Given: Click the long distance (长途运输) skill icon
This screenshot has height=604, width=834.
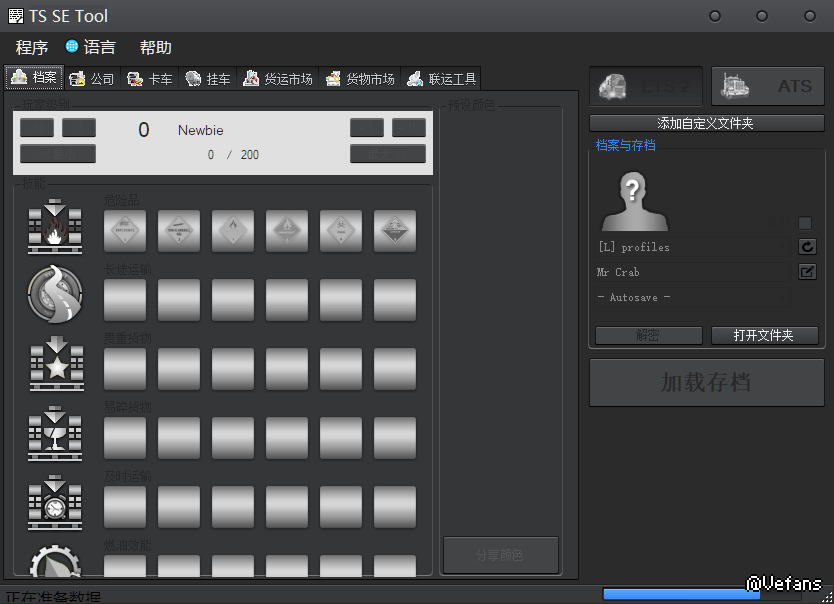Looking at the screenshot, I should click(x=56, y=295).
